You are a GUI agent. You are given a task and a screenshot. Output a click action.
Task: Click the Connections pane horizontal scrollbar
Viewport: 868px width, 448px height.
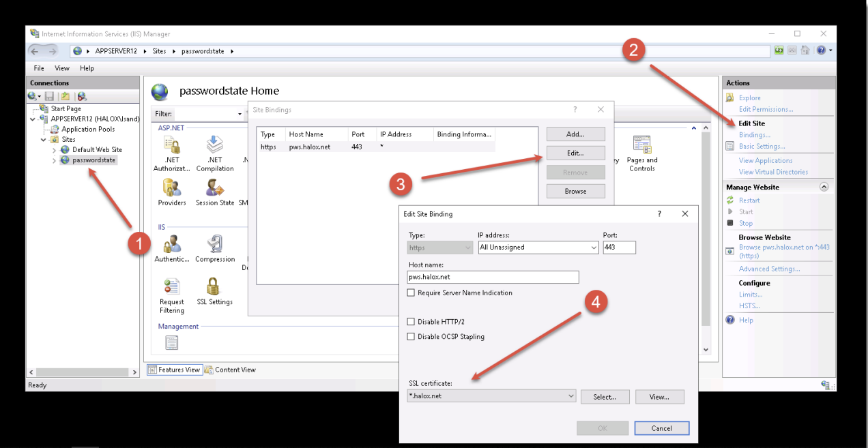[x=82, y=372]
